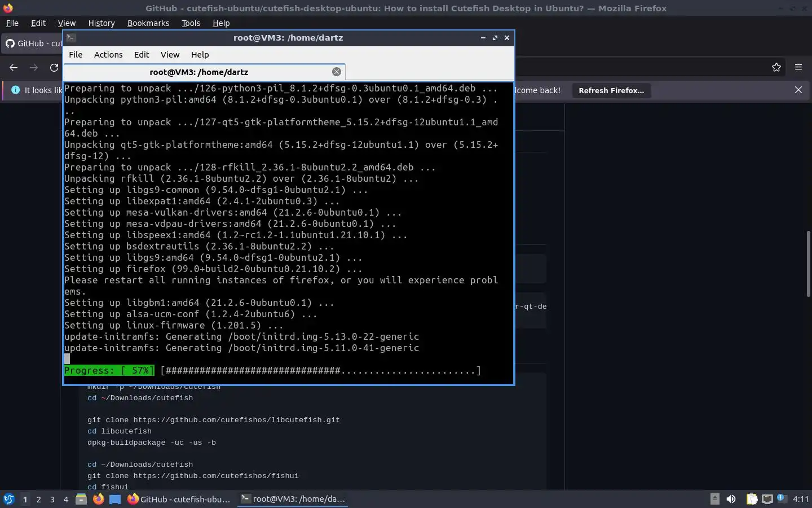This screenshot has height=508, width=812.
Task: Activate GitHub Firefox window in taskbar
Action: [179, 499]
